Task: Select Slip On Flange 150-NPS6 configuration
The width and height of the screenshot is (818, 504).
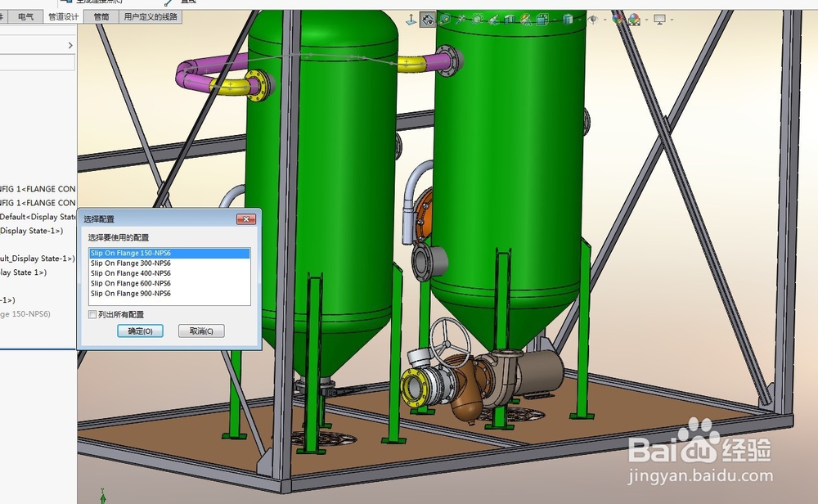Action: click(169, 253)
